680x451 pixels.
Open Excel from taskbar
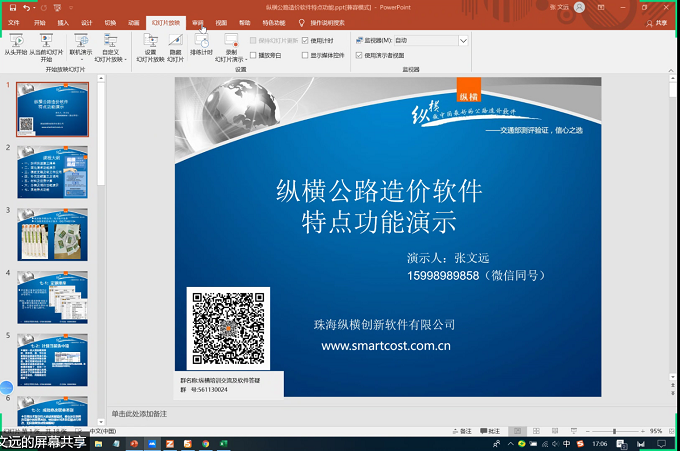223,444
